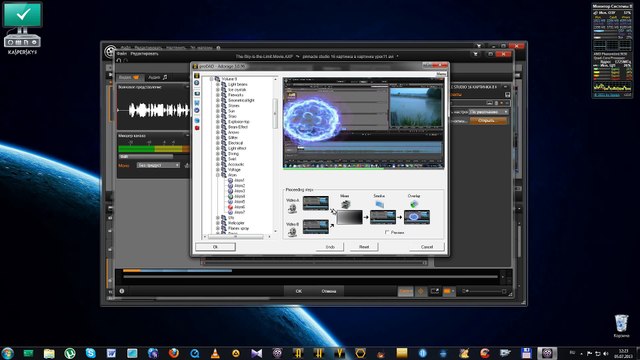Image resolution: width=640 pixels, height=360 pixels.
Task: Open the Файл menu in the Pinnacle editor
Action: 122,54
